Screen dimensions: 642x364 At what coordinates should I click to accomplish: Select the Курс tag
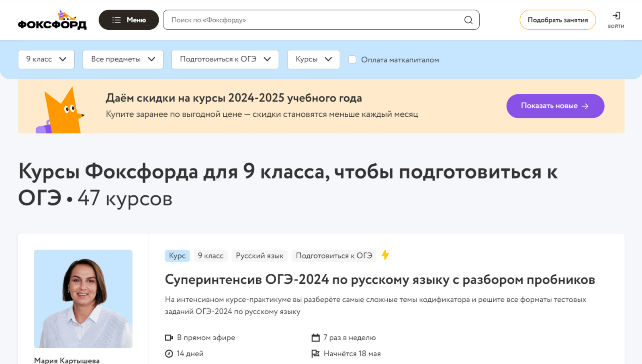tap(177, 256)
